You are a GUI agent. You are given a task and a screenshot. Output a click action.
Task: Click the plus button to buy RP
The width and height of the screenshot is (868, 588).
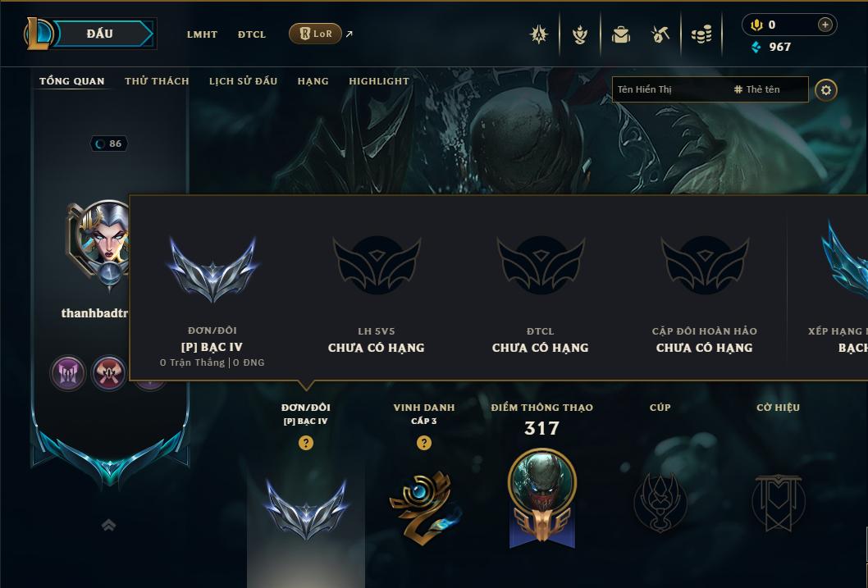(x=825, y=25)
